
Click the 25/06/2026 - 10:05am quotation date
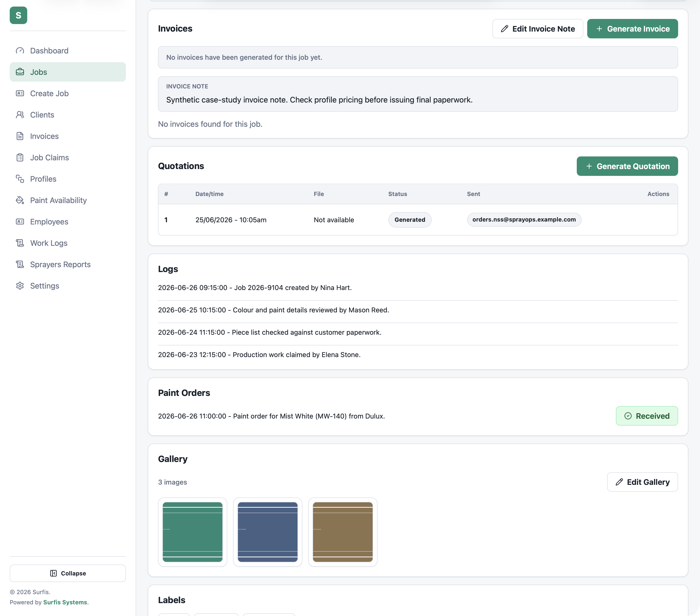pos(231,220)
